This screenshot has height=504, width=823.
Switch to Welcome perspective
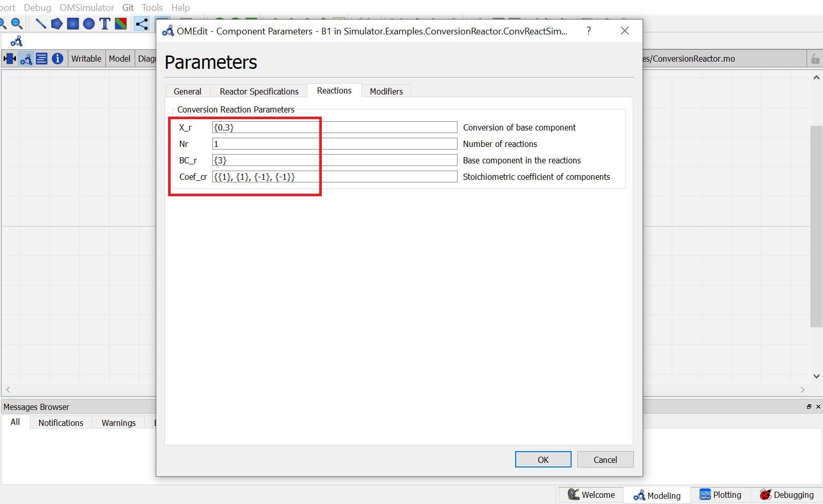(x=592, y=495)
